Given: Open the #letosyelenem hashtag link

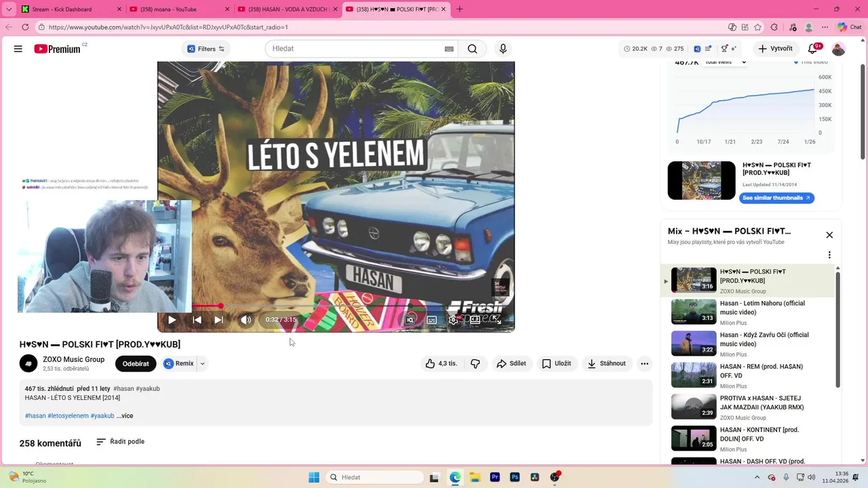Looking at the screenshot, I should (x=68, y=415).
